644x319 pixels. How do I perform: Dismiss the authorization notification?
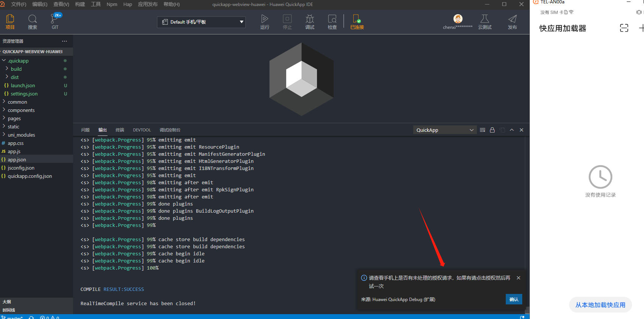pyautogui.click(x=518, y=278)
